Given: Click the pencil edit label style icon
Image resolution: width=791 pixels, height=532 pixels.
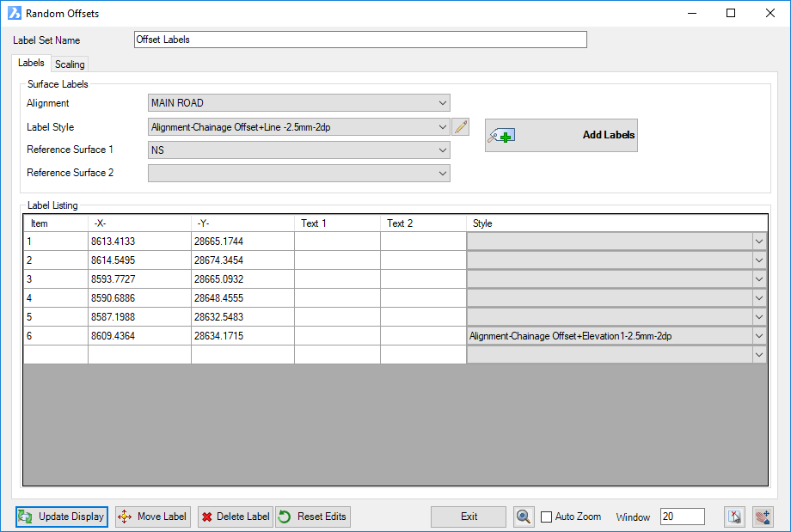Looking at the screenshot, I should pos(461,127).
